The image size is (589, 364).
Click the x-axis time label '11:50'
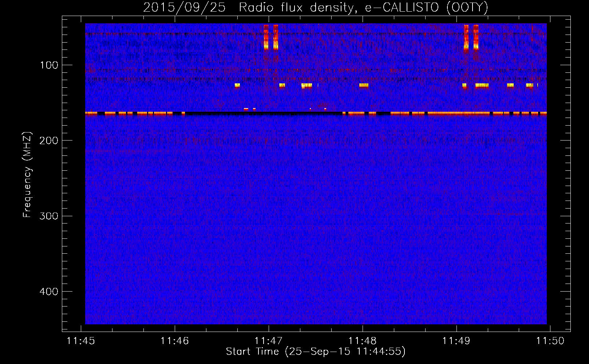coord(550,341)
